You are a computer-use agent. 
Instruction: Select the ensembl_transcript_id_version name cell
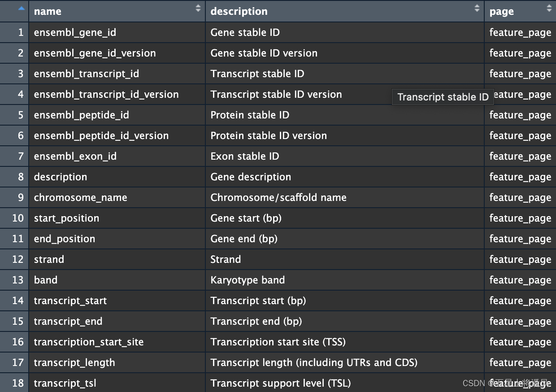click(106, 95)
